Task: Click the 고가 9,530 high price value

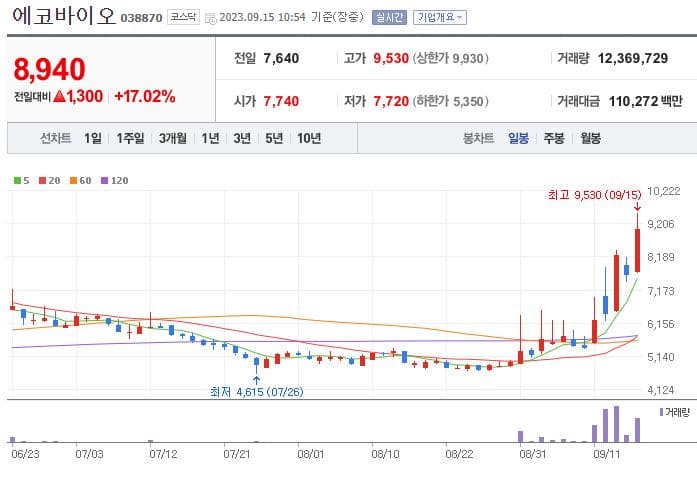Action: coord(391,58)
